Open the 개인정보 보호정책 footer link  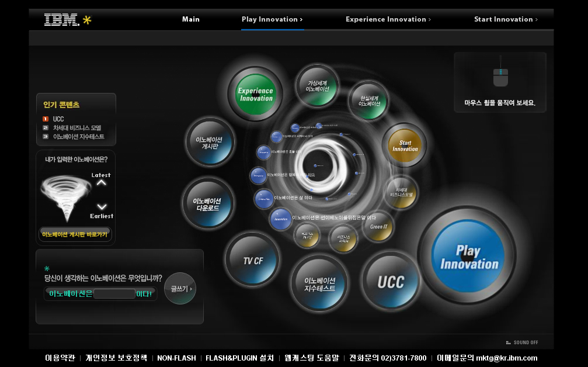[x=116, y=358]
